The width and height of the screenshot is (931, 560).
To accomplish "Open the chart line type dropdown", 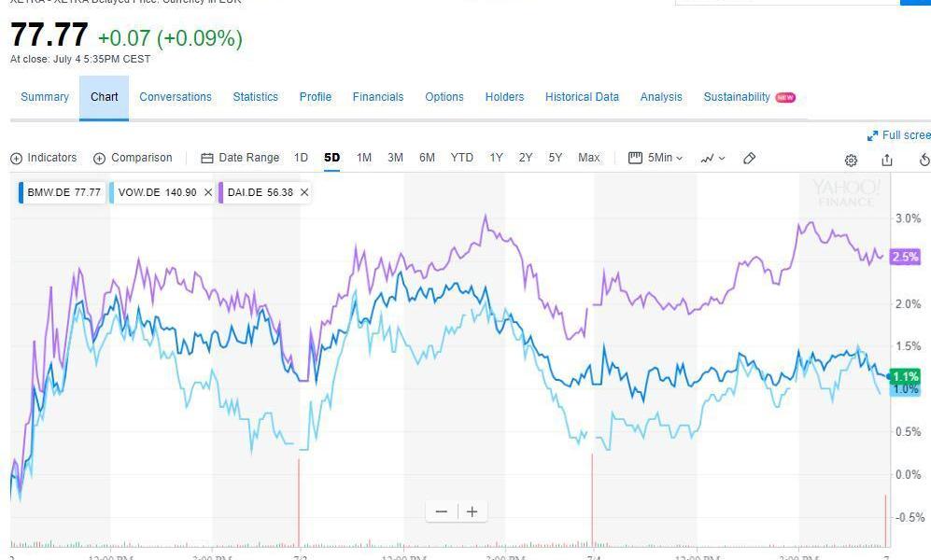I will (713, 159).
